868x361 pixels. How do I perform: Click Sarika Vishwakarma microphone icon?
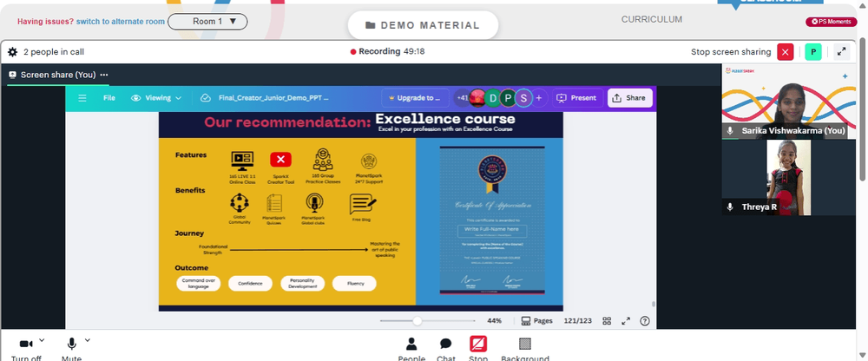tap(730, 131)
